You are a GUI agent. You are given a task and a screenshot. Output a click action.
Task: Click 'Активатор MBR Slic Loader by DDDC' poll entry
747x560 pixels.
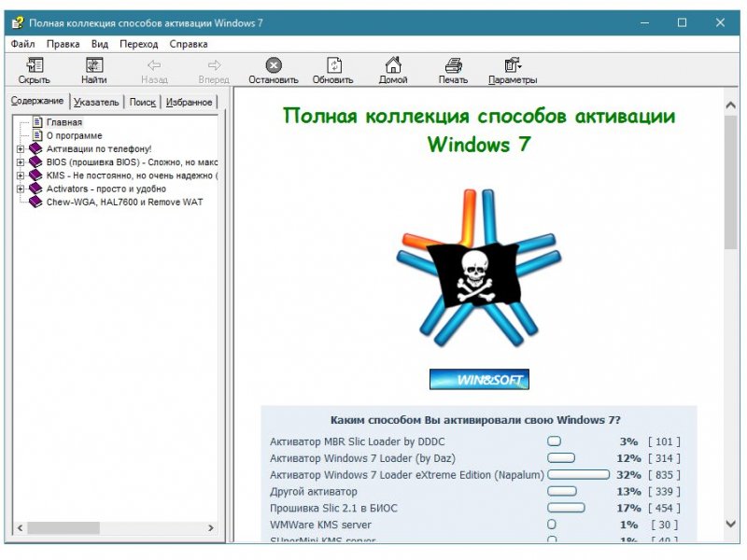[x=358, y=441]
